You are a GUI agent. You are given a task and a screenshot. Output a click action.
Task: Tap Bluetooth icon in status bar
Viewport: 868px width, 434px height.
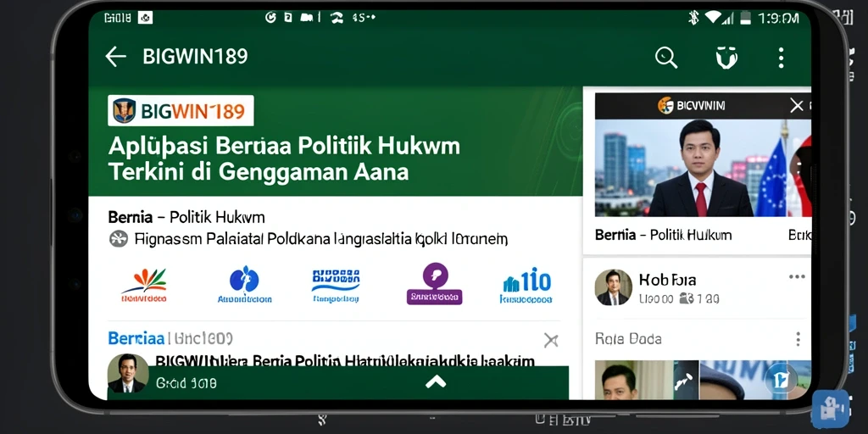[693, 18]
